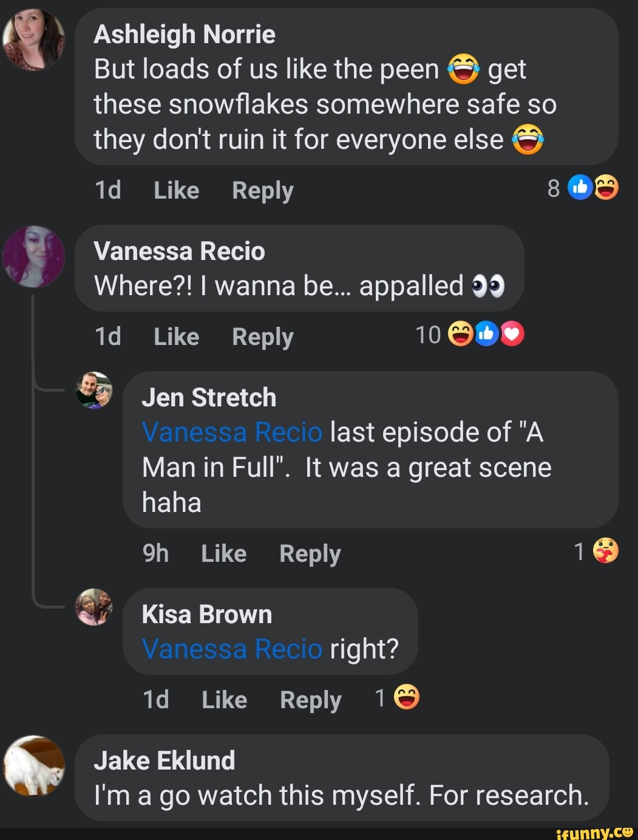Screen dimensions: 638x840
Task: Like Ashleigh Norrie's comment
Action: [x=176, y=190]
